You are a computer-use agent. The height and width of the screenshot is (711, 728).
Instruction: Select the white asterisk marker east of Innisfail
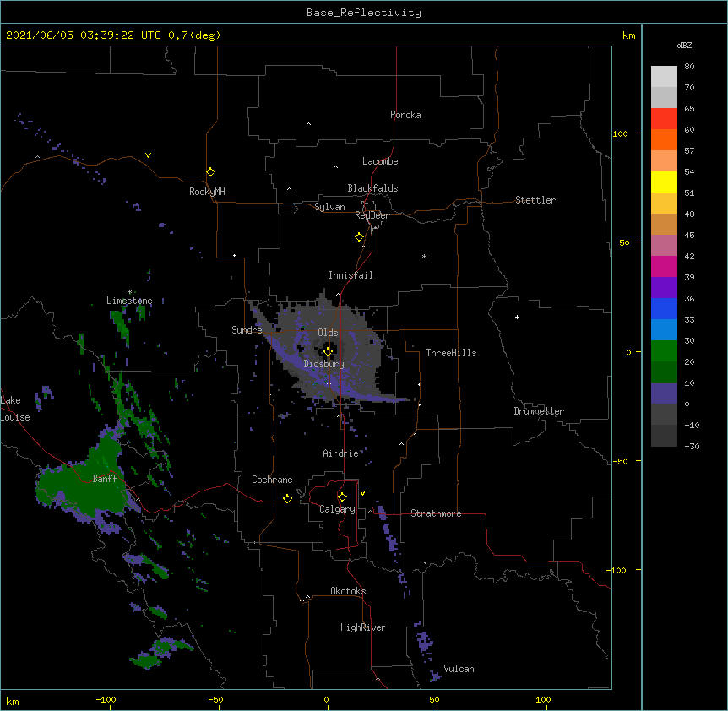424,256
